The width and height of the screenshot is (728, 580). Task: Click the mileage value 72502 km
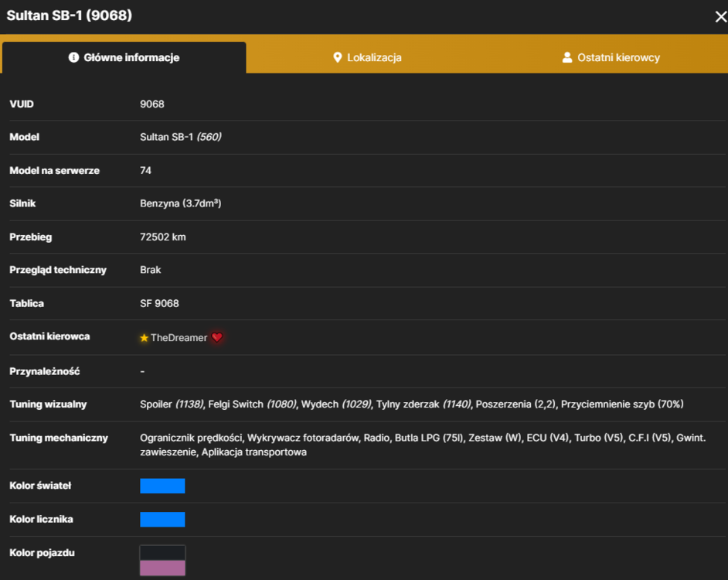(163, 237)
